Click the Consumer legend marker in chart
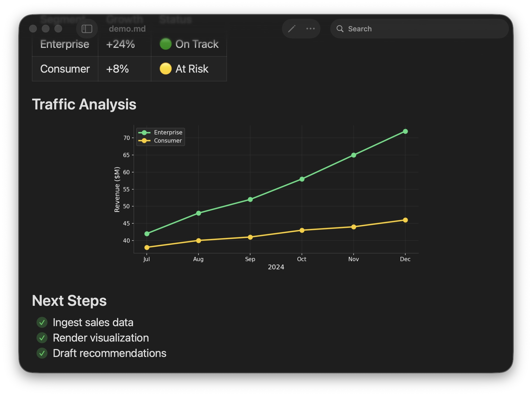 144,141
